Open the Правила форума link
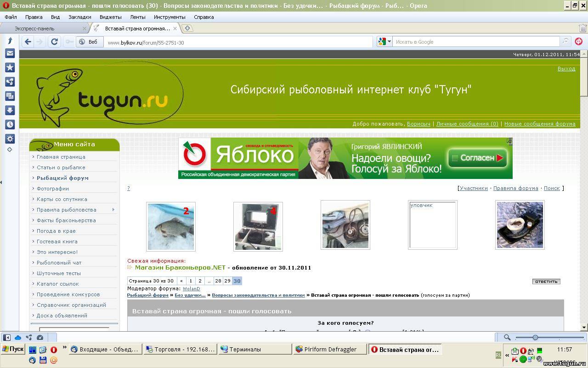Screen dimensions: 588x368 (515, 188)
